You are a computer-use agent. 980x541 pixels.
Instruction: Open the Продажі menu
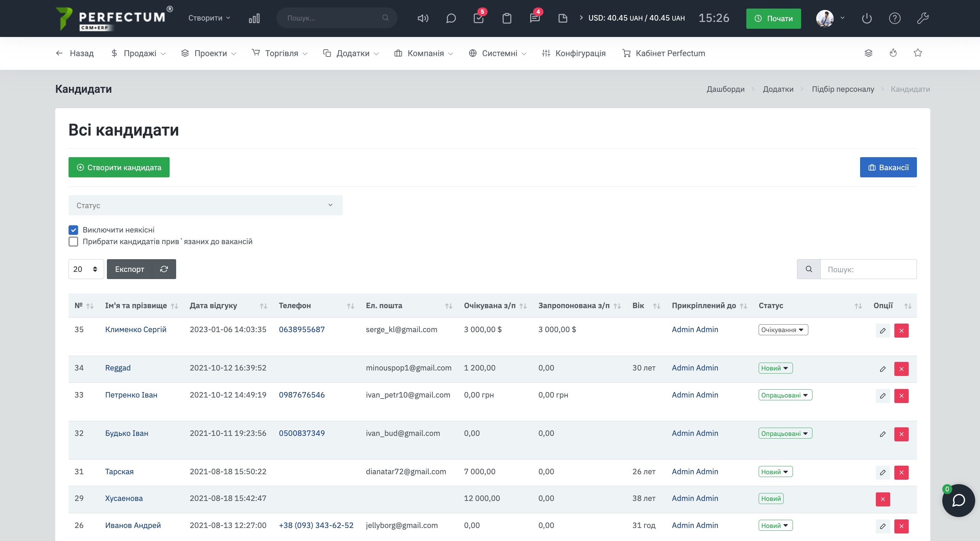[x=138, y=53]
